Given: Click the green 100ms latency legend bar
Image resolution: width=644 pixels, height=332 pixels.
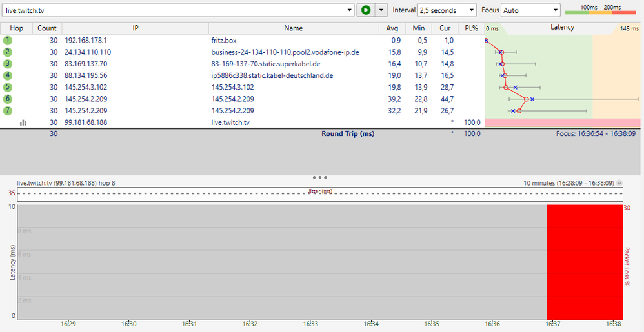Looking at the screenshot, I should coord(577,13).
